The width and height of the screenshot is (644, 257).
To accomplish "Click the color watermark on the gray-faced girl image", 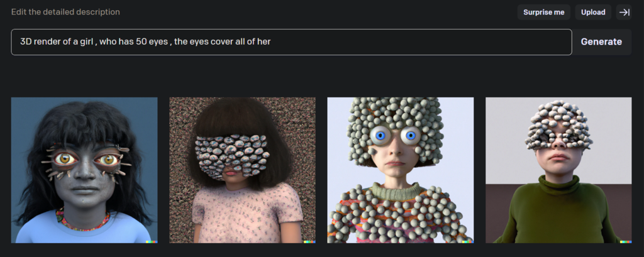I will (x=152, y=242).
